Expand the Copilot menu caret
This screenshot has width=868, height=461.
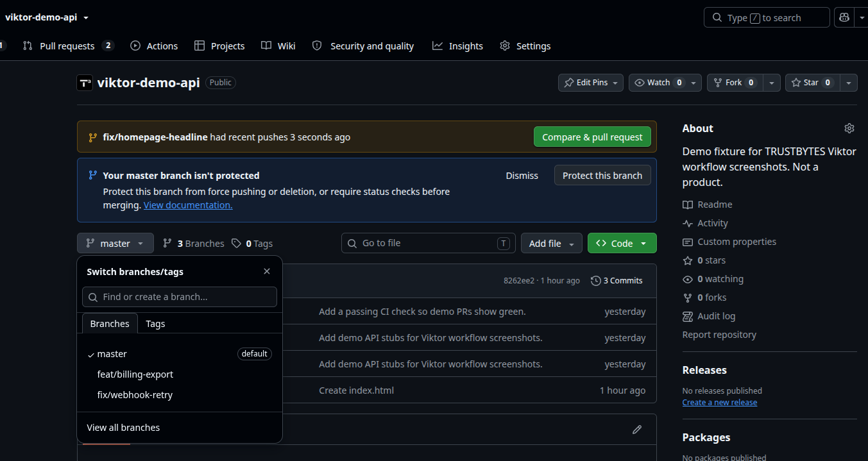coord(862,17)
